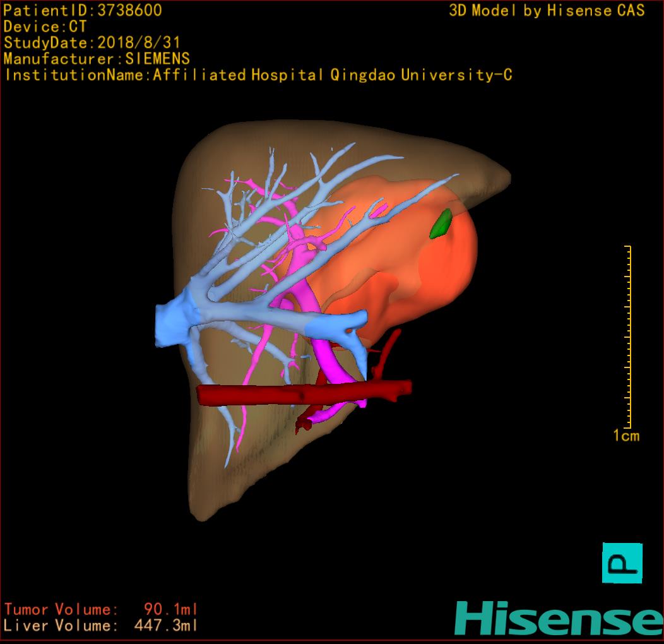The width and height of the screenshot is (664, 644).
Task: Select the small green nodule on the tumor
Action: tap(441, 224)
